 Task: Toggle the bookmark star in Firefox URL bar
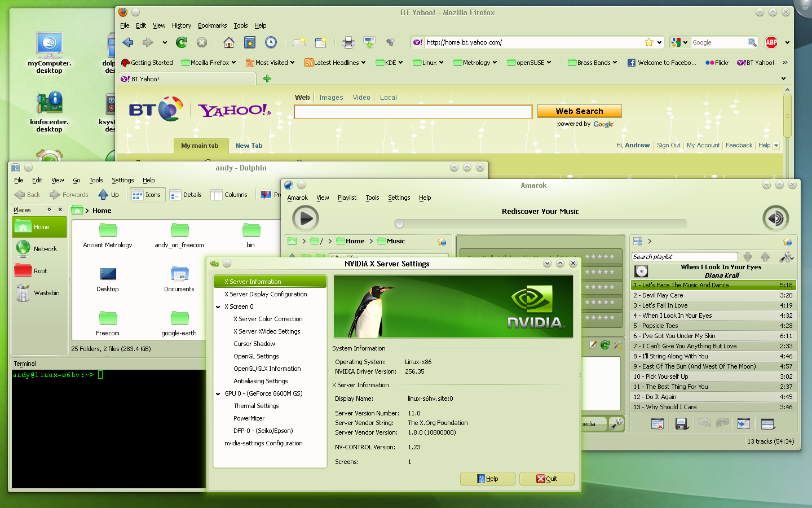coord(649,42)
